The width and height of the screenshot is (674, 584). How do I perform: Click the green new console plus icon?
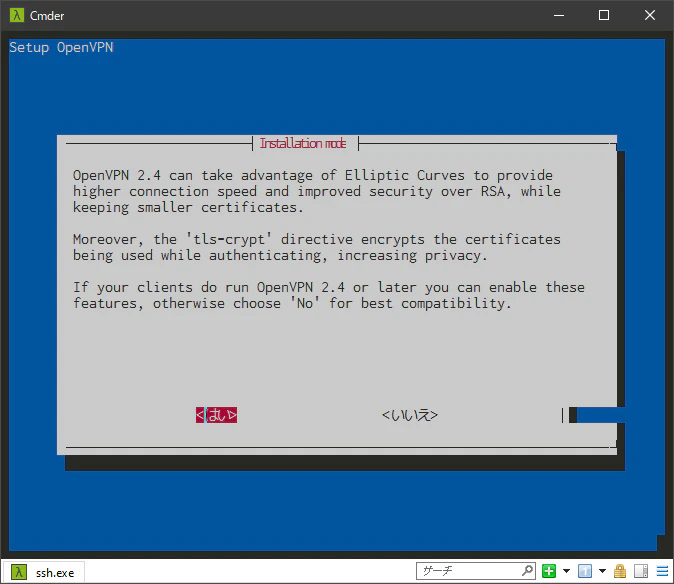(548, 571)
